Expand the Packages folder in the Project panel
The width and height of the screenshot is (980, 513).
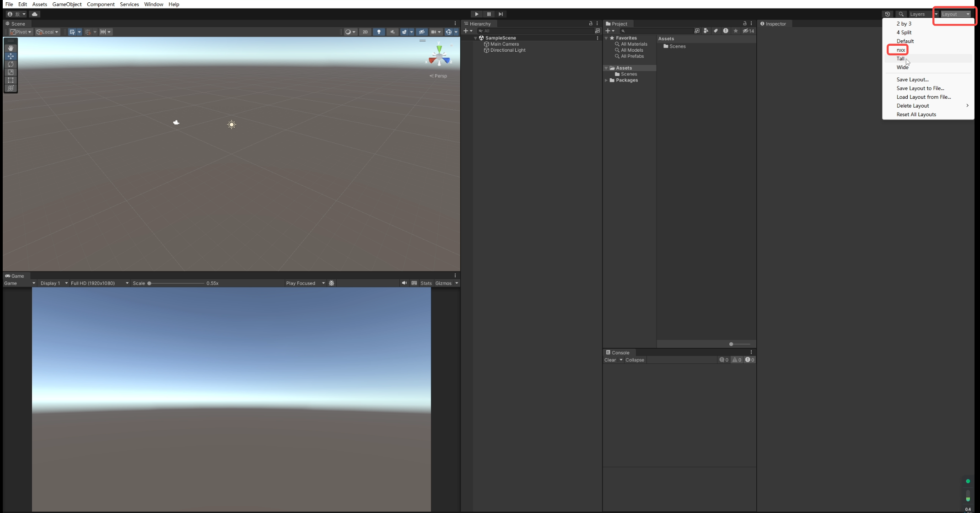[x=606, y=81]
